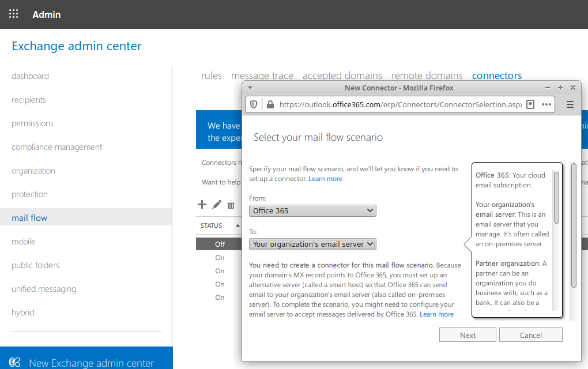Click the New Exchange admin center icon
The image size is (588, 369).
coord(14,362)
